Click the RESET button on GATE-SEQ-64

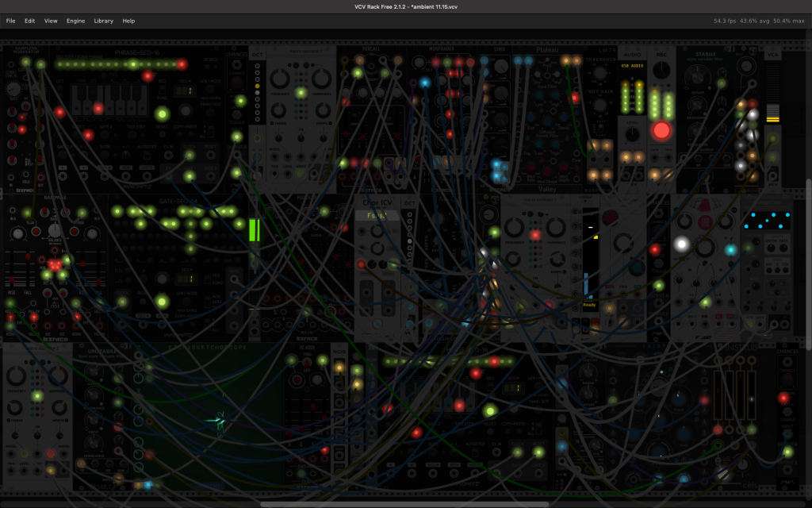point(143,302)
